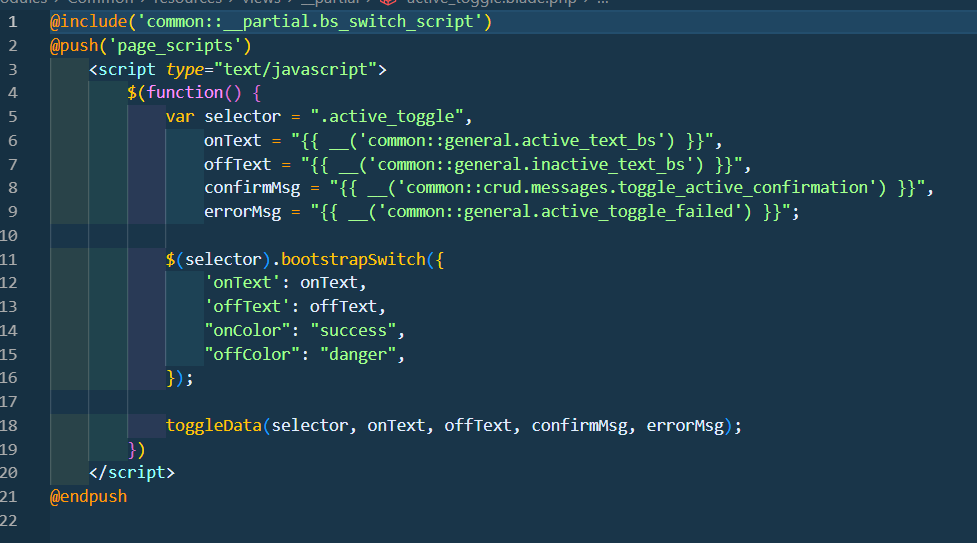Image resolution: width=977 pixels, height=543 pixels.
Task: Click line number 18 in the gutter
Action: pos(9,425)
